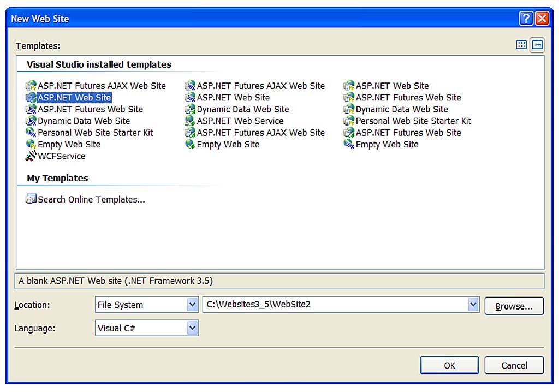
Task: Click the help question mark button
Action: click(x=526, y=18)
